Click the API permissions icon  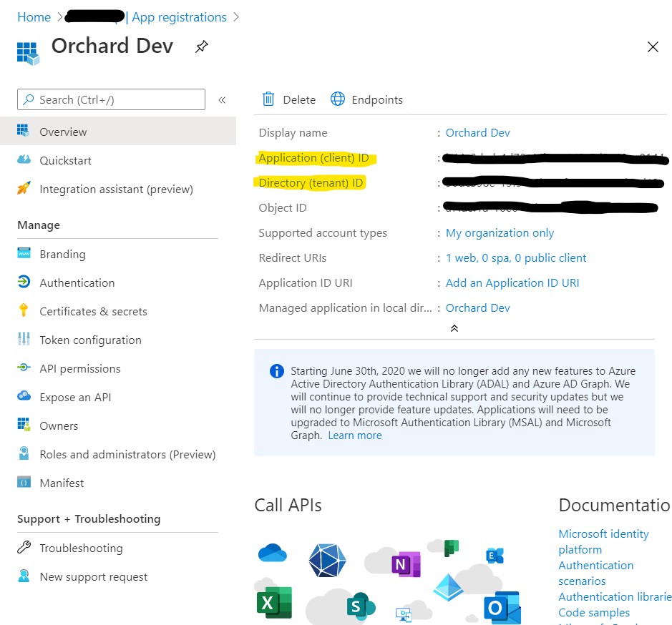[24, 368]
